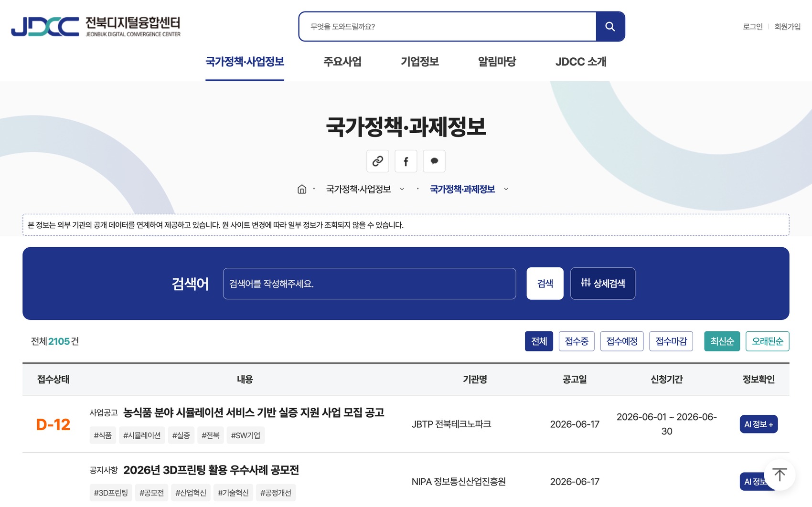Image resolution: width=812 pixels, height=507 pixels.
Task: Click JBTP 전북테크노파크 organization cell
Action: (x=451, y=424)
